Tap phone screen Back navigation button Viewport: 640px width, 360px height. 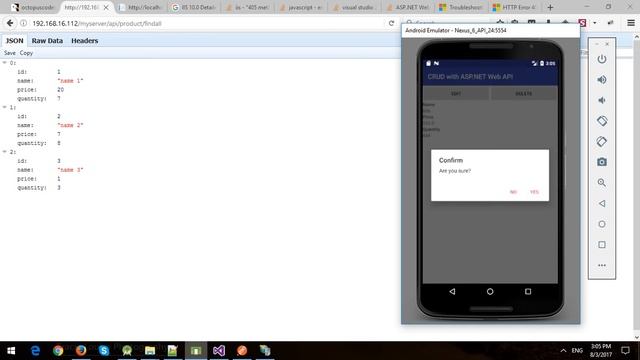click(452, 291)
